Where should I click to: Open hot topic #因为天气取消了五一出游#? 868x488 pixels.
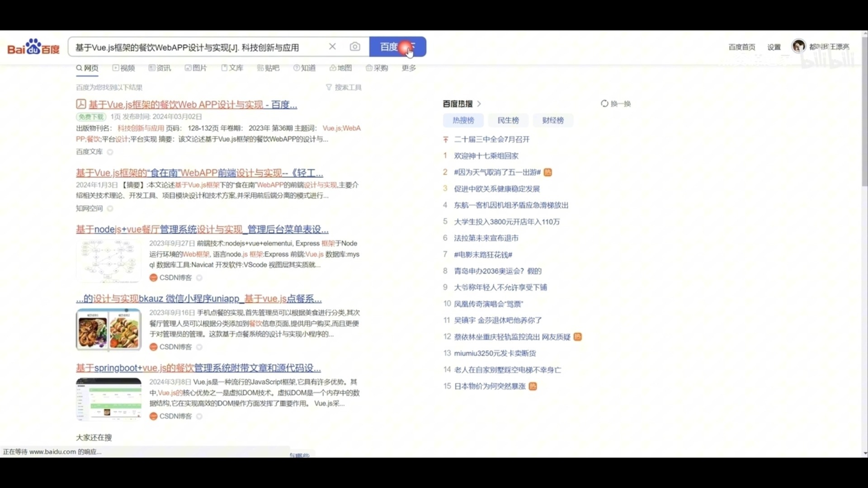pos(497,172)
